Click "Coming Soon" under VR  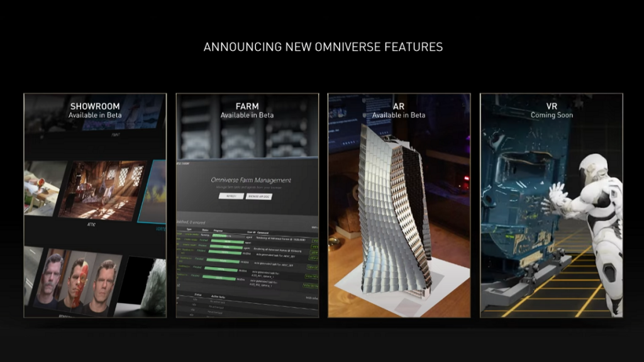[552, 116]
